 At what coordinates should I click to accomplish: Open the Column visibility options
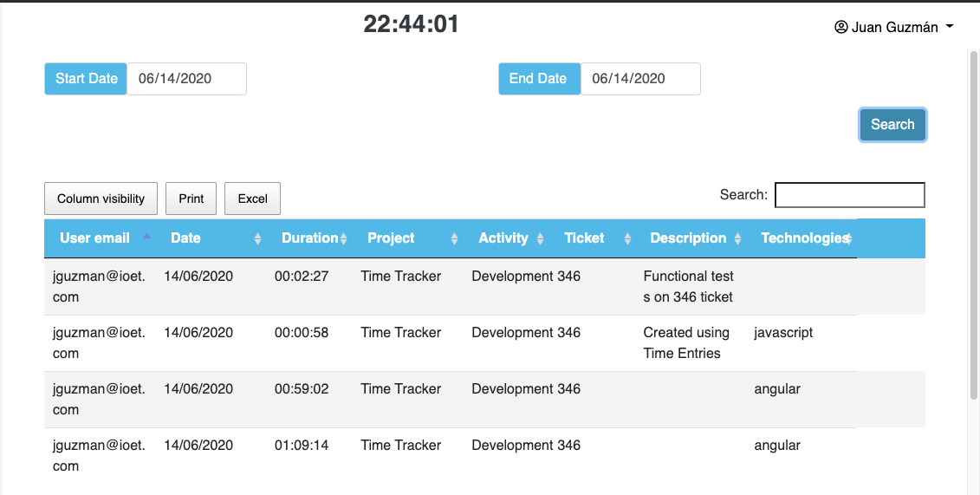[101, 199]
